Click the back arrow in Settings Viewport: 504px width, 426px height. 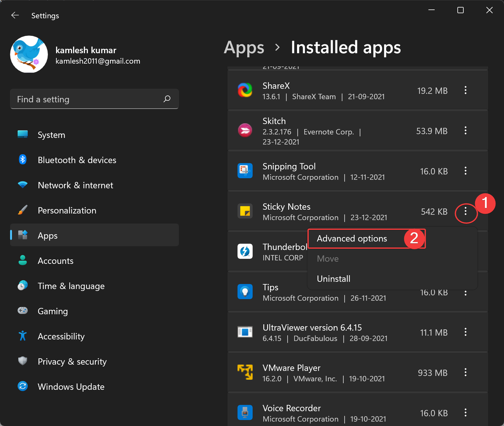(15, 15)
